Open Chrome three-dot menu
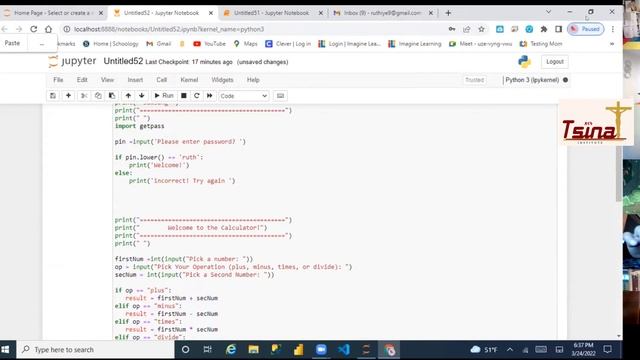The image size is (640, 360). (x=613, y=29)
